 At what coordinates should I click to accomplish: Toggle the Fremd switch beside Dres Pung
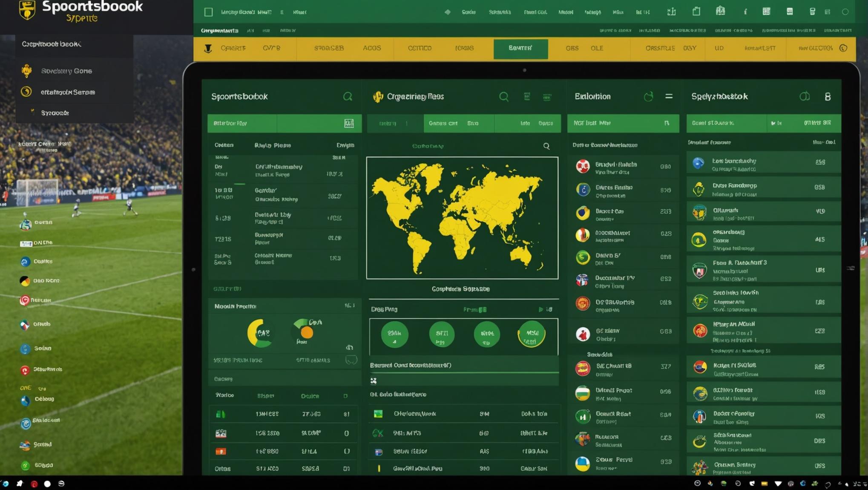coord(482,310)
